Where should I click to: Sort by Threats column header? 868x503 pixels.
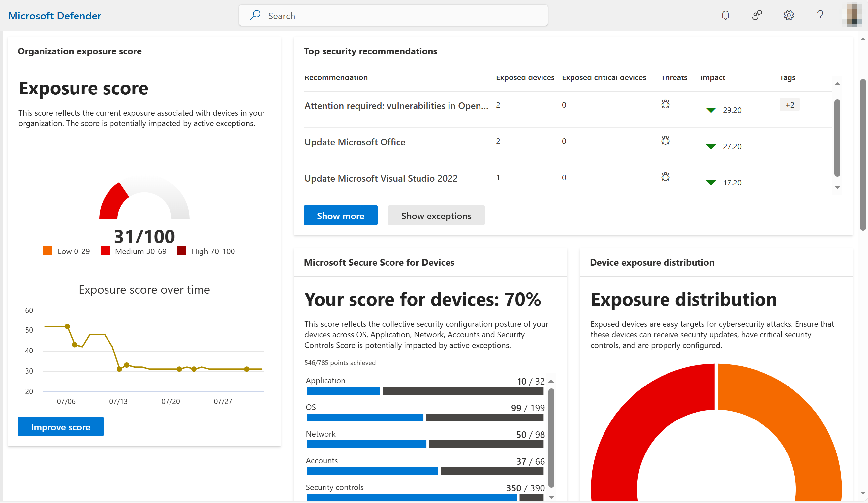pyautogui.click(x=674, y=78)
